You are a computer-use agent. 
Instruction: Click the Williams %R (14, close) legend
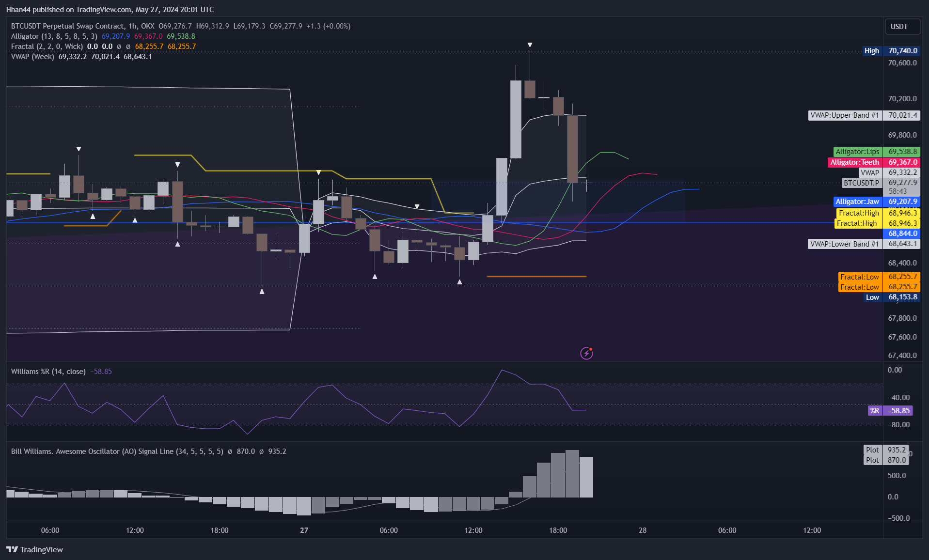click(x=48, y=372)
